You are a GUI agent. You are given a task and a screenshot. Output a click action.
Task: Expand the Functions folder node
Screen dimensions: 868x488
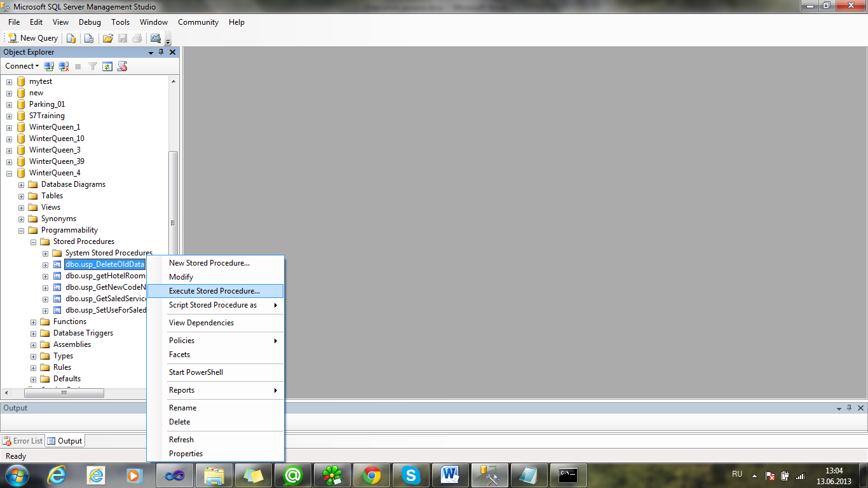click(34, 322)
